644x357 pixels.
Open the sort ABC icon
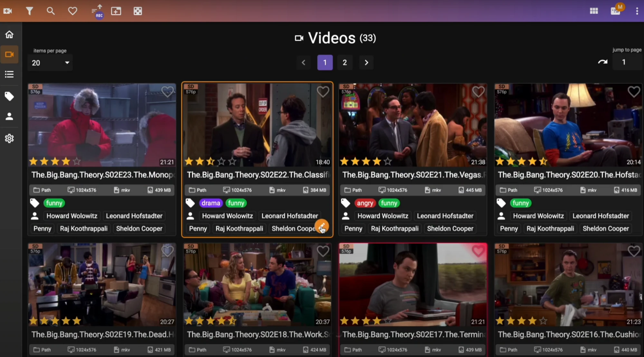[x=97, y=11]
